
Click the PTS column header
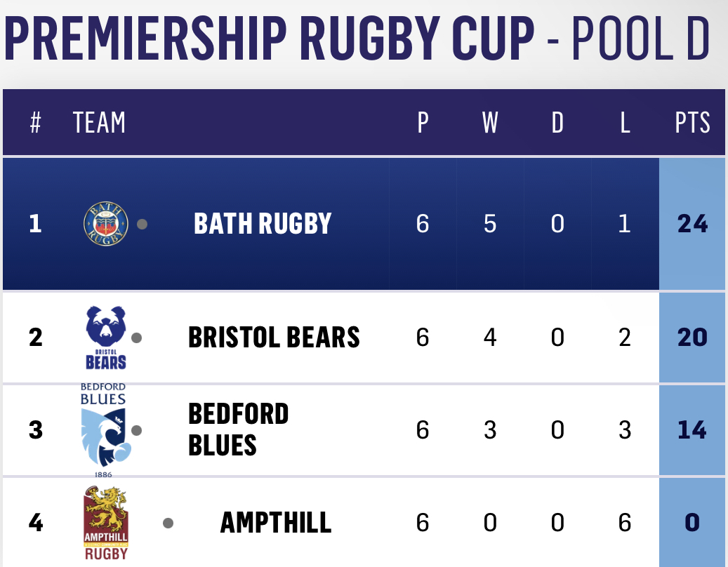[x=692, y=123]
